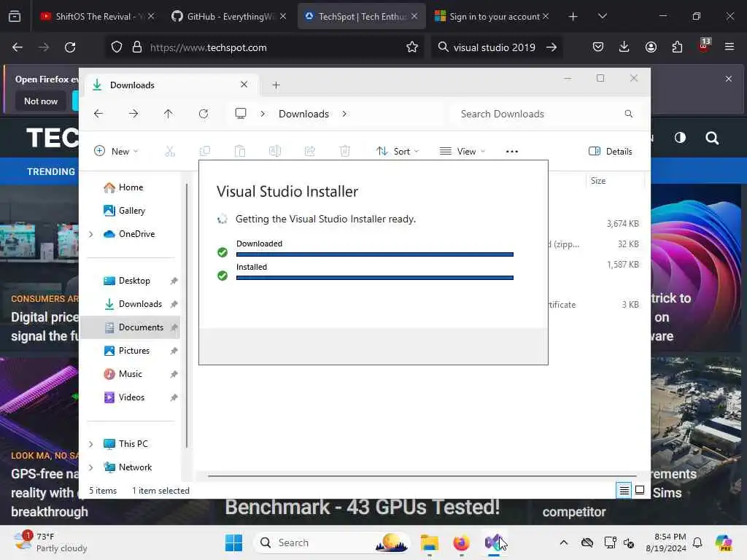The width and height of the screenshot is (747, 560).
Task: Refresh the Downloads folder view
Action: [x=204, y=114]
